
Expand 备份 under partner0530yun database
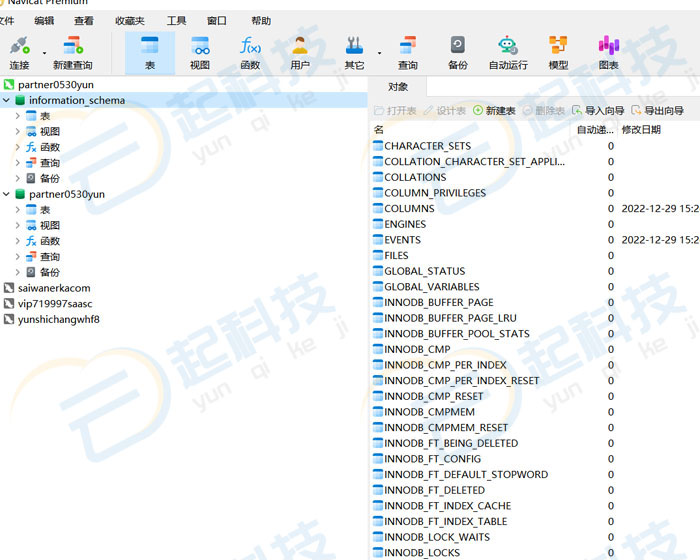(17, 272)
